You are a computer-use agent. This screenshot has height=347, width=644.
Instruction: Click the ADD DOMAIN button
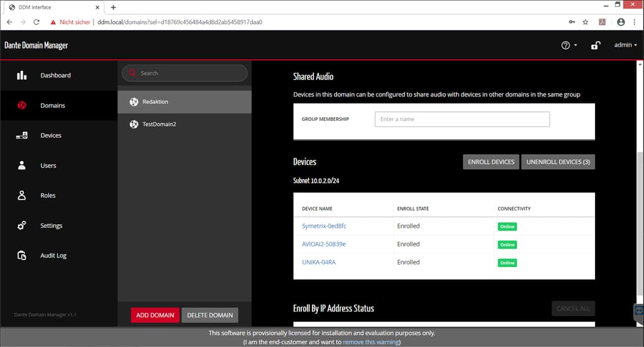[x=155, y=316]
